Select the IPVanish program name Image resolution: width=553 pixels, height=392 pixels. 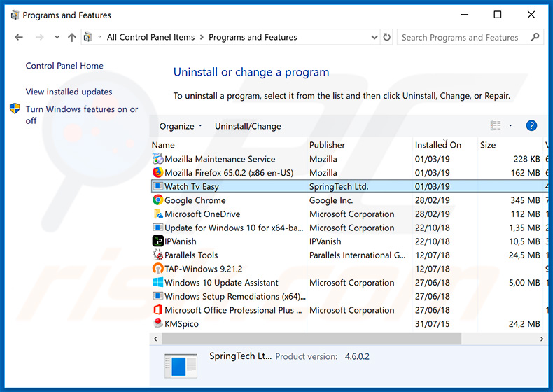181,241
